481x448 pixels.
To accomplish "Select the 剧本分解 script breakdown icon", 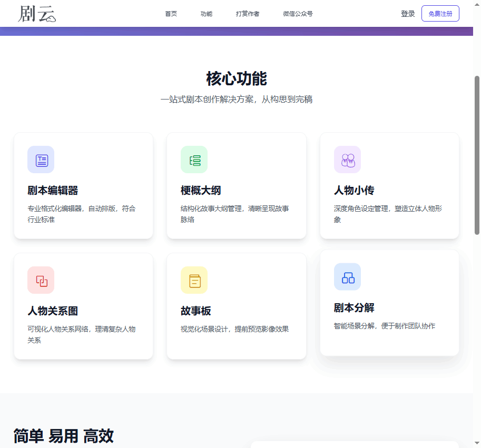I will click(x=347, y=276).
